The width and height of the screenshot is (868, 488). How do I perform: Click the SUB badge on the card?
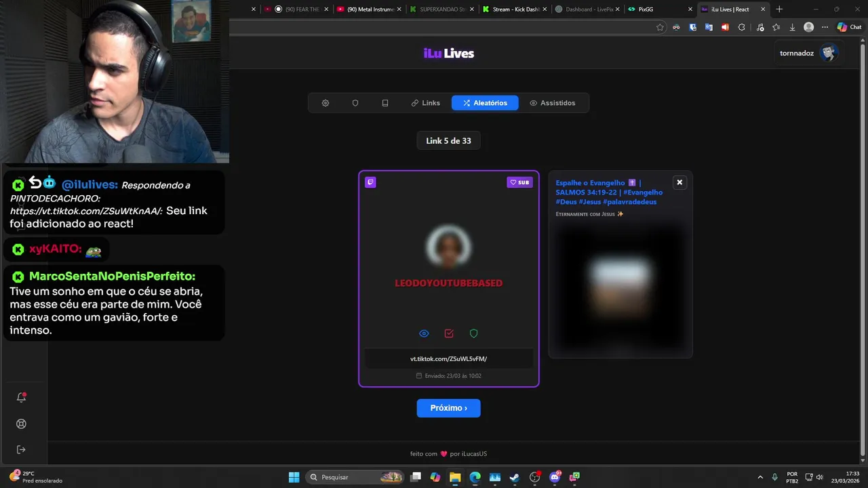(519, 182)
